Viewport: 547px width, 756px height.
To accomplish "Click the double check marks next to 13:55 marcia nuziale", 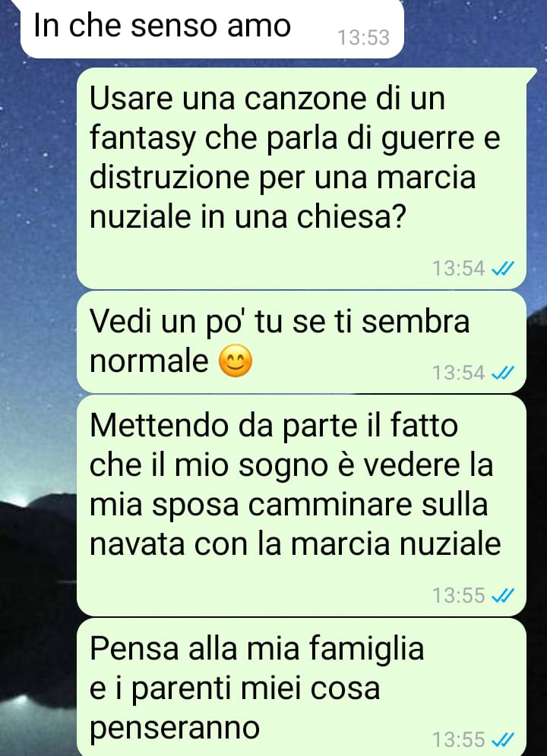I will [503, 595].
